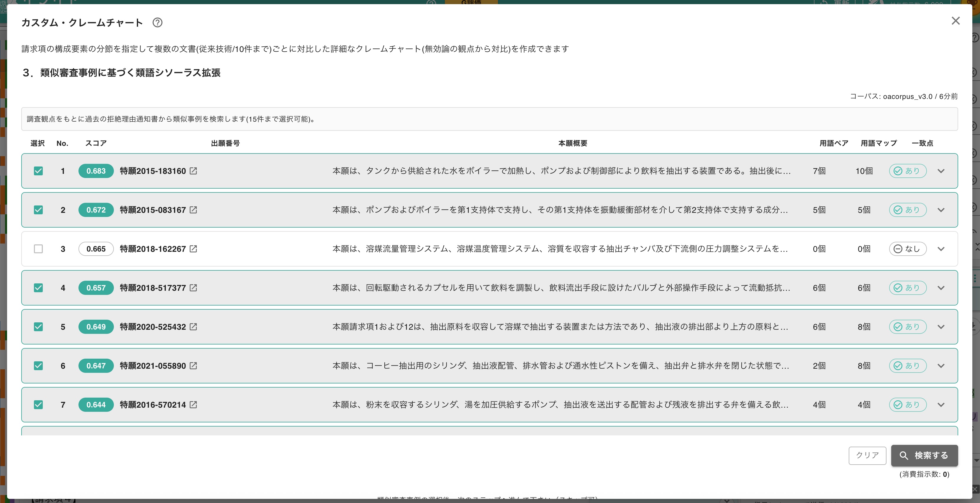980x503 pixels.
Task: Expand details of row 特願2015-183160
Action: [x=941, y=171]
